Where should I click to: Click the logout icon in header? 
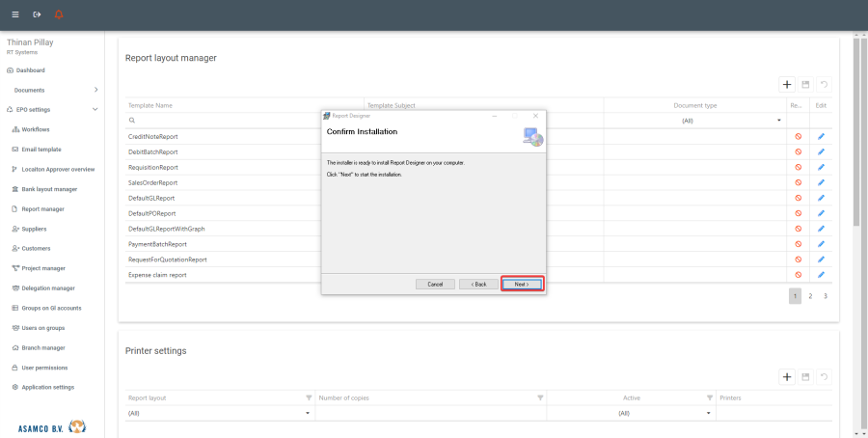(37, 14)
